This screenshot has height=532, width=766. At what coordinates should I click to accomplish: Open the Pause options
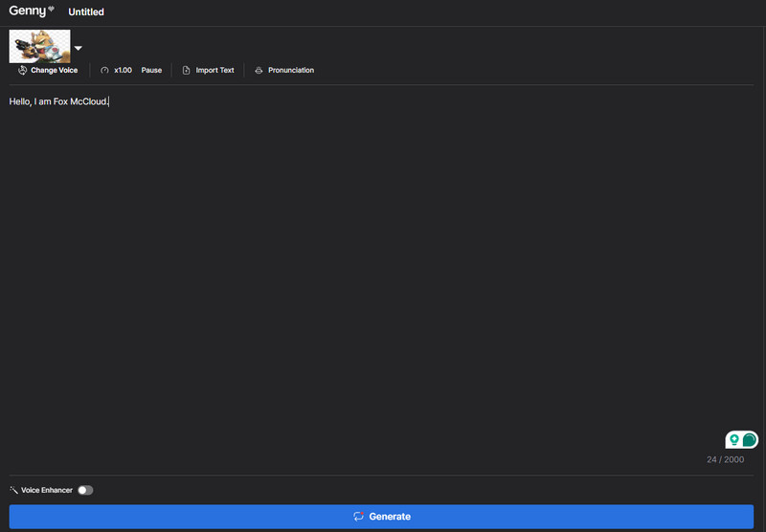click(x=151, y=70)
